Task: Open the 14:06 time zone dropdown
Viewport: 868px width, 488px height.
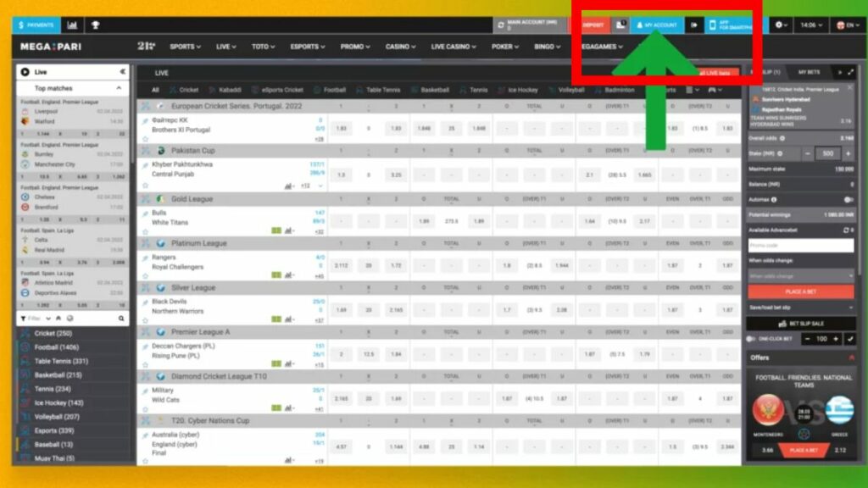Action: (811, 25)
